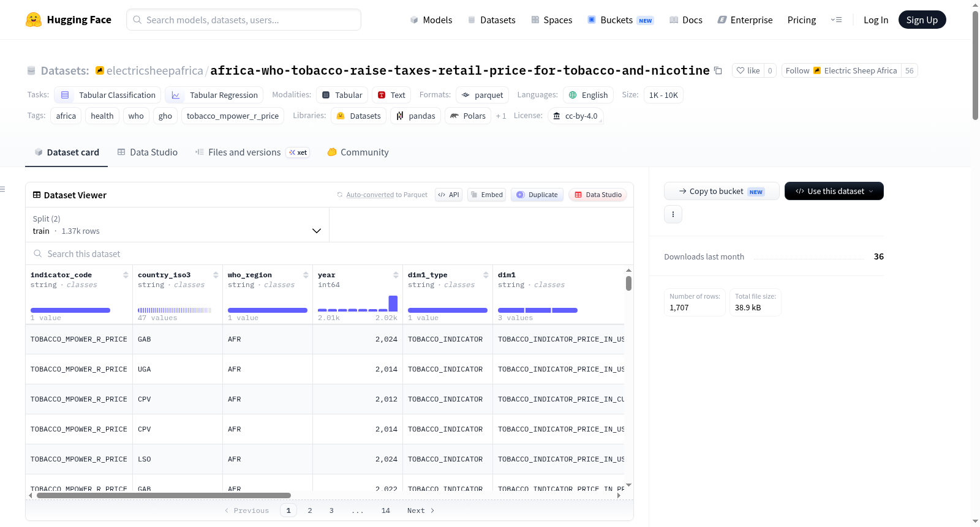Open Enterprise in the top navigation

coord(745,20)
